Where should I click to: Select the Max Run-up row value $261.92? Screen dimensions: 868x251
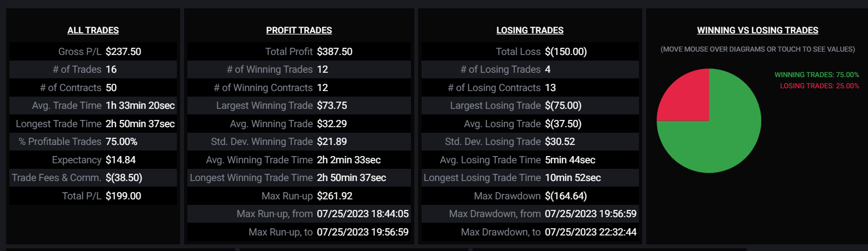click(335, 196)
